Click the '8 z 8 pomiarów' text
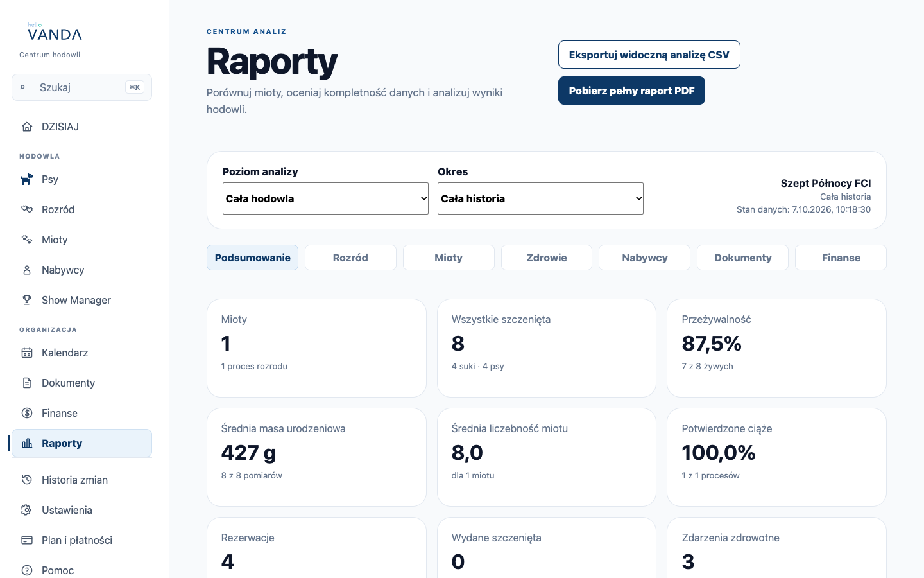 (252, 475)
